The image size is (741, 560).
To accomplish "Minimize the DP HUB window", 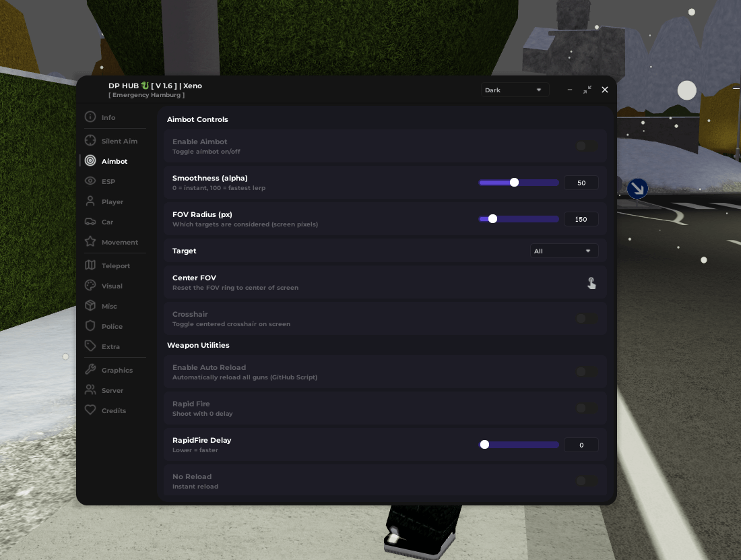I will click(x=570, y=90).
